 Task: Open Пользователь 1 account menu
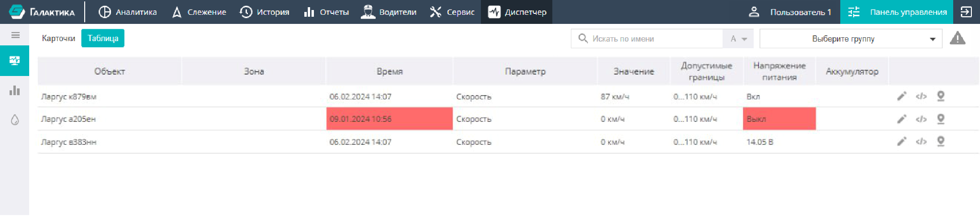(790, 12)
